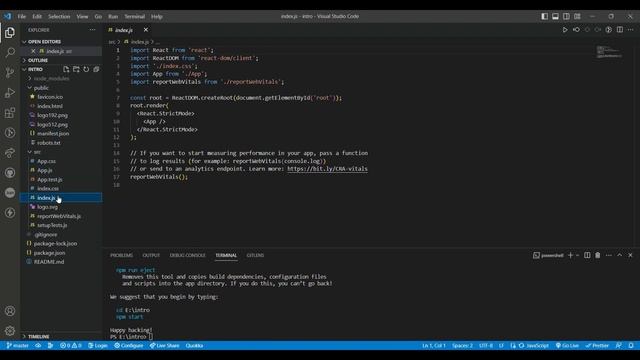The width and height of the screenshot is (640, 360).
Task: Open the File menu
Action: pos(22,16)
